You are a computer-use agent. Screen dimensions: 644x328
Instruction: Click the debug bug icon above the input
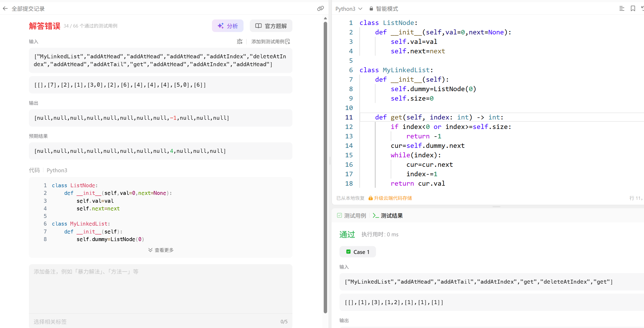point(239,41)
